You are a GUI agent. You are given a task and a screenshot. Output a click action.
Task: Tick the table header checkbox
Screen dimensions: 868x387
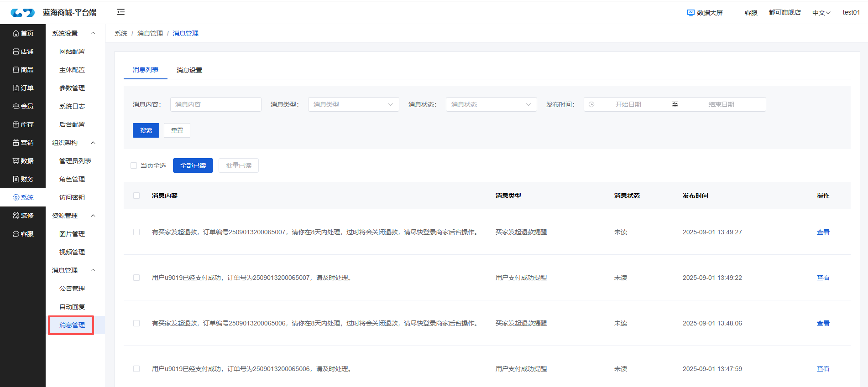tap(136, 196)
